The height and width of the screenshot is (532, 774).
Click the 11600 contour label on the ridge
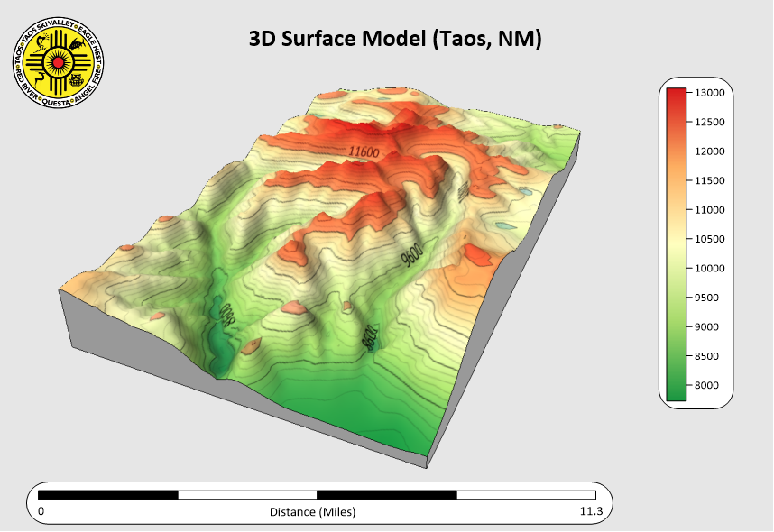[x=364, y=152]
